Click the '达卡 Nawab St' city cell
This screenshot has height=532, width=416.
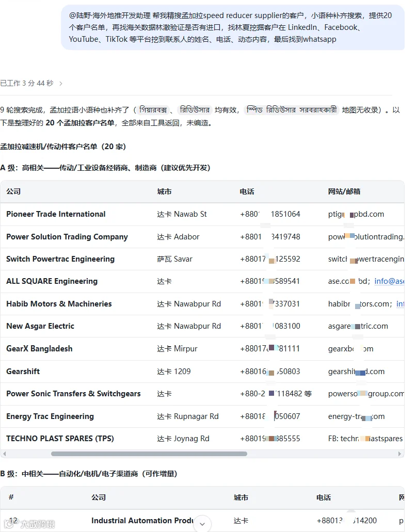[182, 214]
